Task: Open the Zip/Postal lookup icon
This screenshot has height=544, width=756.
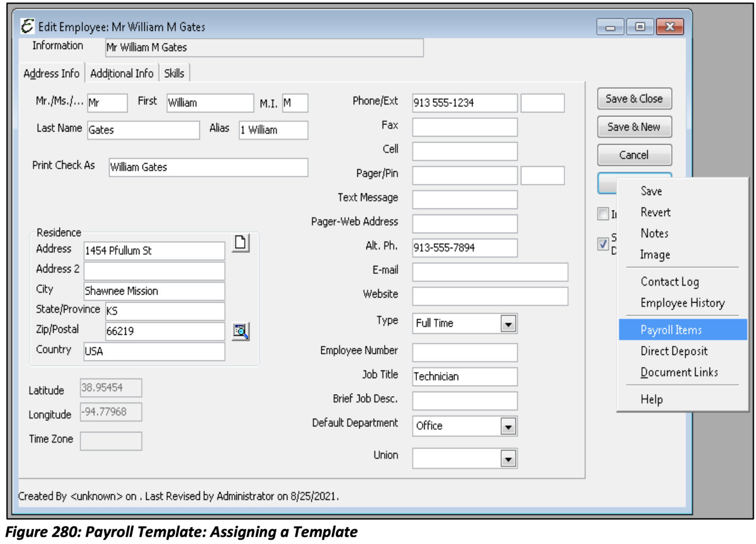Action: coord(241,331)
